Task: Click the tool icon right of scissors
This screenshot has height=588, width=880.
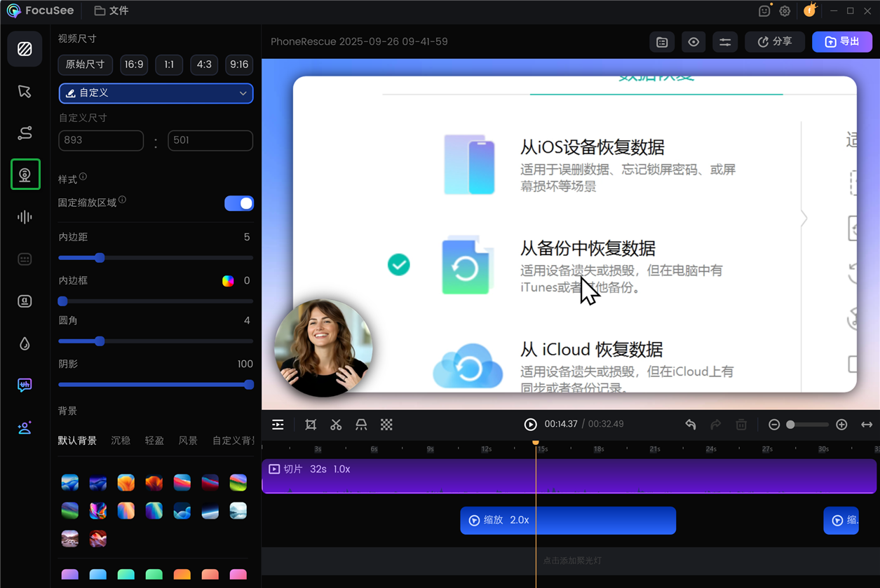Action: coord(361,425)
